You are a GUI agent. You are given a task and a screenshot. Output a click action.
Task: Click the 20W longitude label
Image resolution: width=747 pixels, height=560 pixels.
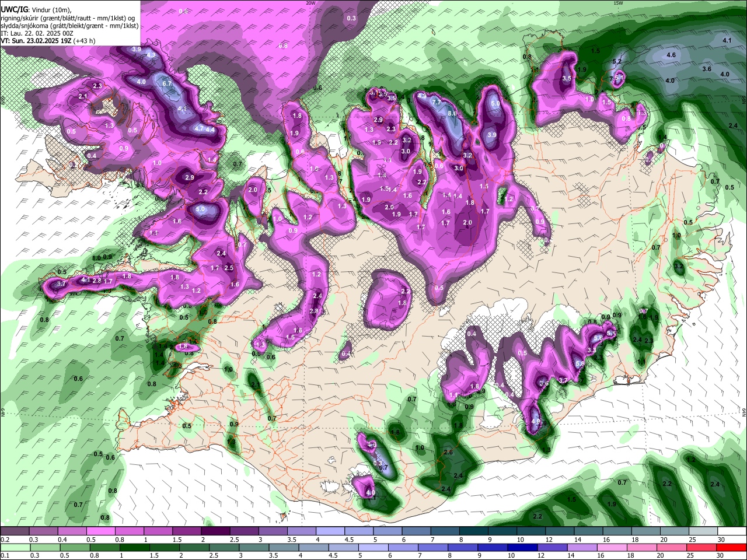tap(310, 3)
